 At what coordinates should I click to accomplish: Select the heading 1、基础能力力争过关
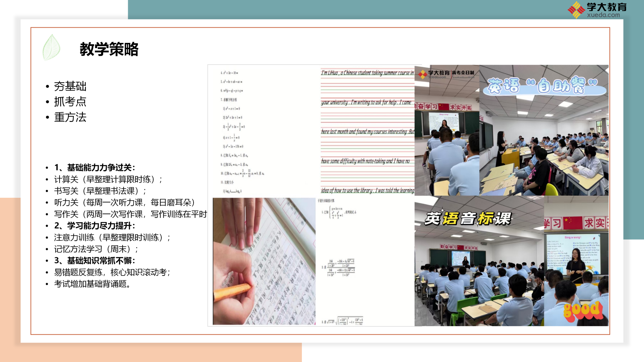(x=95, y=168)
